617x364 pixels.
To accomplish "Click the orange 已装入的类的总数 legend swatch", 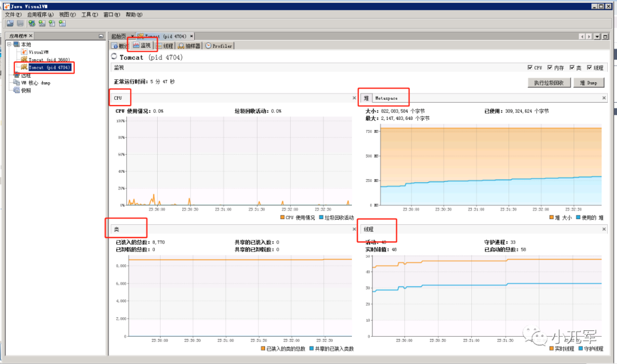I will [263, 348].
